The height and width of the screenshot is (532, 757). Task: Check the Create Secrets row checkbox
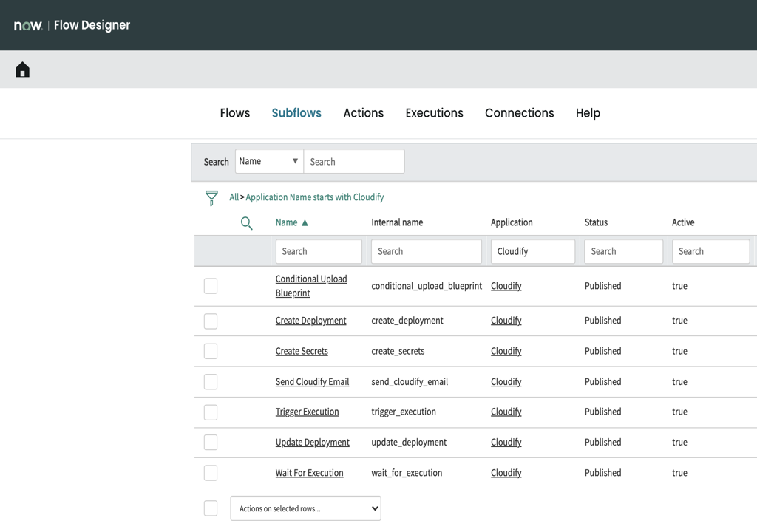click(x=211, y=351)
